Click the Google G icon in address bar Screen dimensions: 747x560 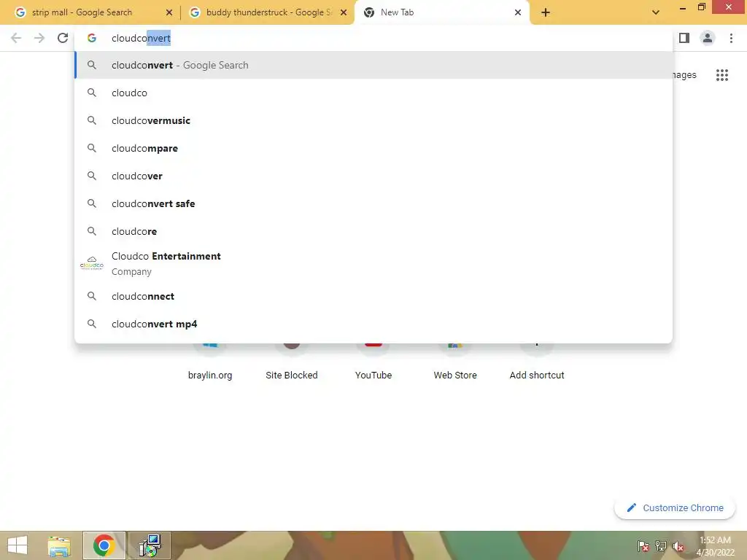click(x=92, y=38)
